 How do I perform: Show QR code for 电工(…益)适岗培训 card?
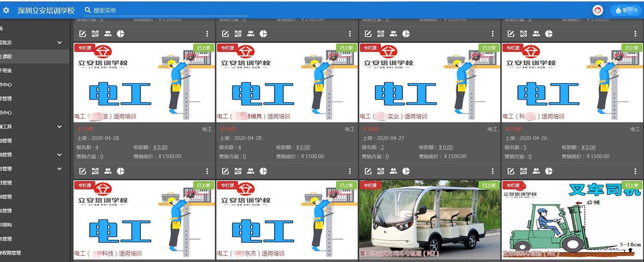(x=95, y=171)
